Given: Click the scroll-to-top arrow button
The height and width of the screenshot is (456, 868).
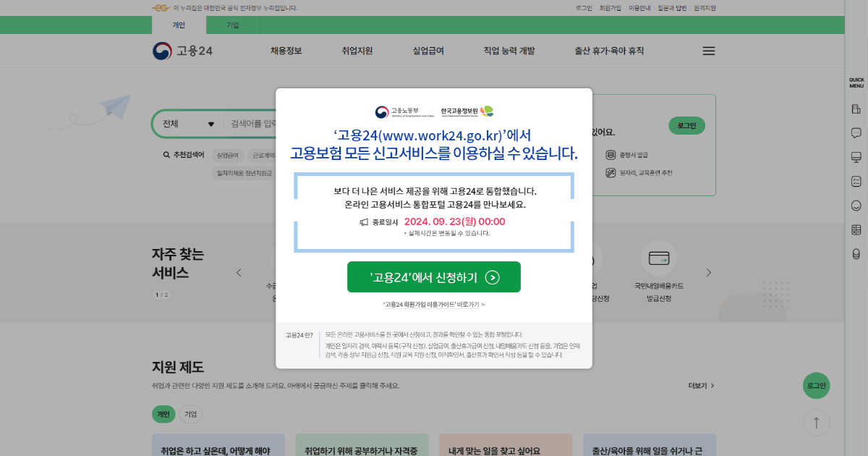Looking at the screenshot, I should pyautogui.click(x=817, y=423).
